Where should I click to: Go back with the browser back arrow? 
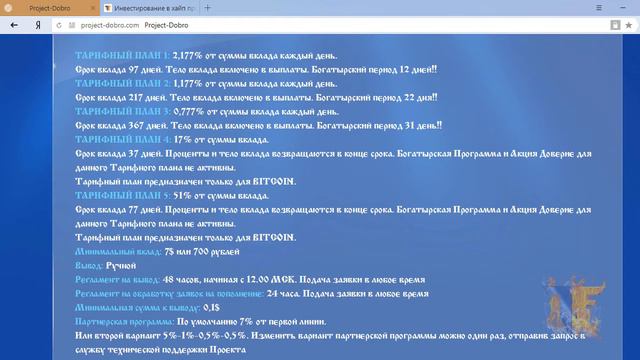14,25
